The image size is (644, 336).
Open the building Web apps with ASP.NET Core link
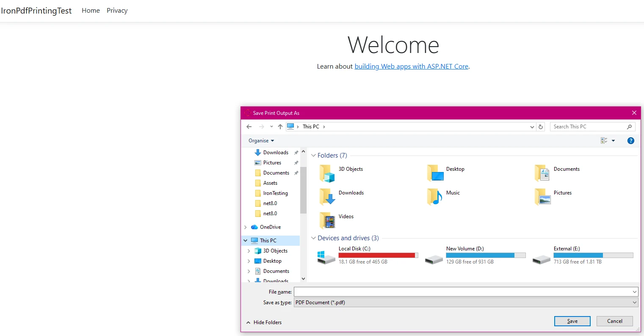click(411, 66)
